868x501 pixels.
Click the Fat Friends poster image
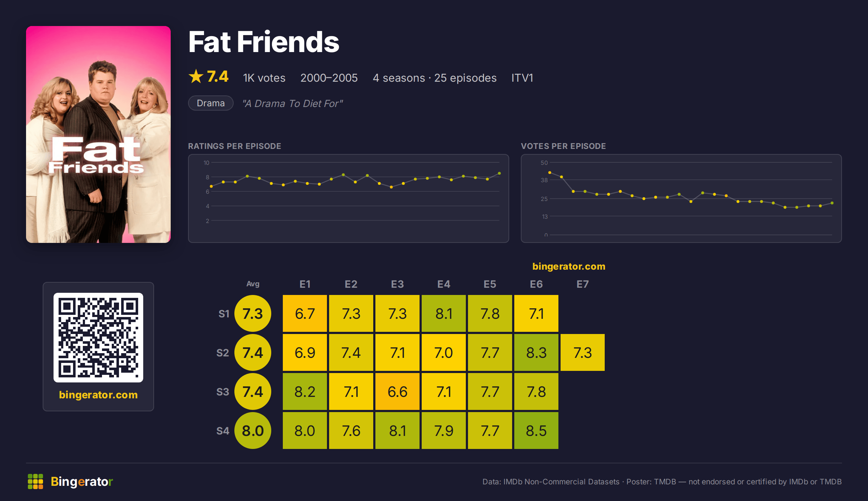(x=98, y=134)
